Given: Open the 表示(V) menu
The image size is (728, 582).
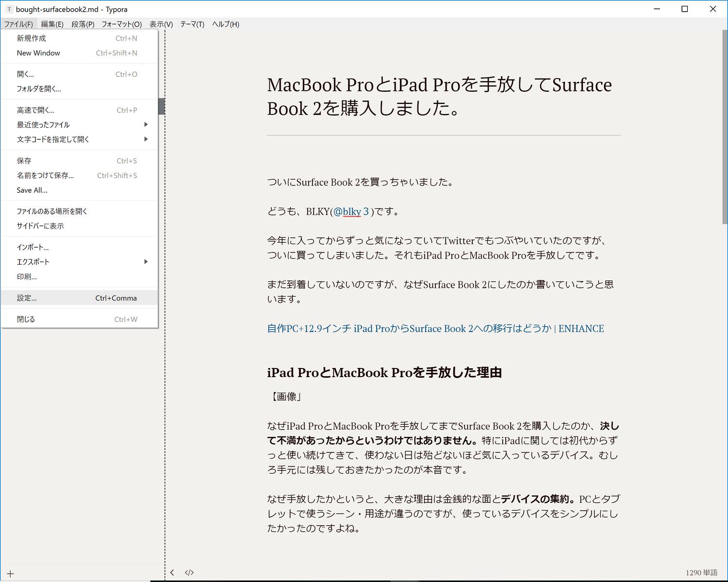Looking at the screenshot, I should tap(161, 24).
